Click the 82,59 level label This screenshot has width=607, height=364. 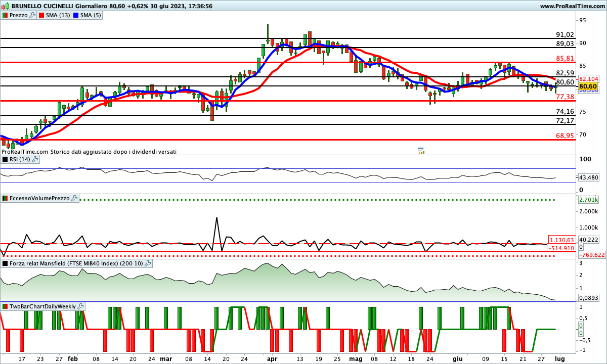point(565,73)
